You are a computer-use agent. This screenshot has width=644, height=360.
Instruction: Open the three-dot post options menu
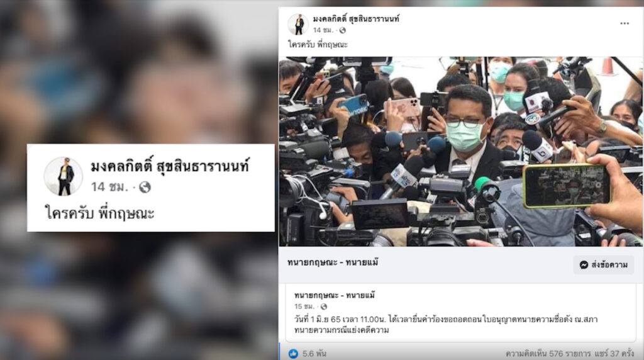tap(625, 23)
